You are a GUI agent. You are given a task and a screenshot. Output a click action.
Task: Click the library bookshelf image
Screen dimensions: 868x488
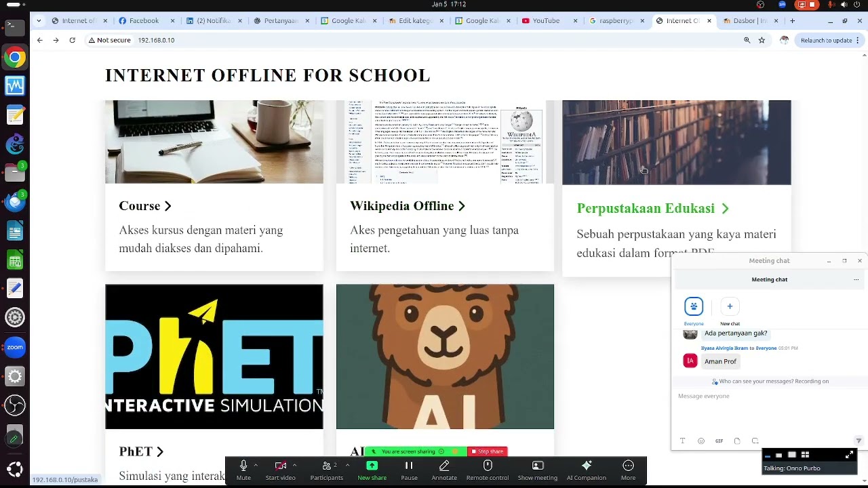[x=676, y=142]
